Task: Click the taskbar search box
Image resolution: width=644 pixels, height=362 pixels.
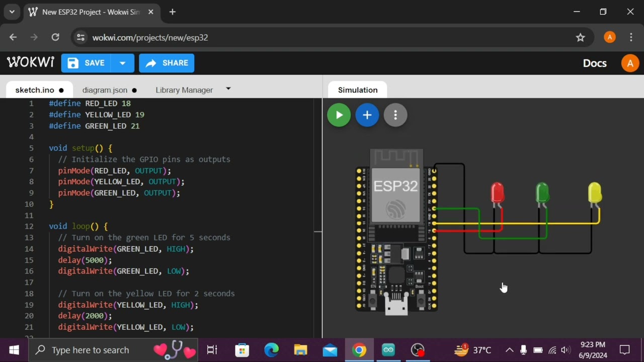Action: [x=113, y=350]
